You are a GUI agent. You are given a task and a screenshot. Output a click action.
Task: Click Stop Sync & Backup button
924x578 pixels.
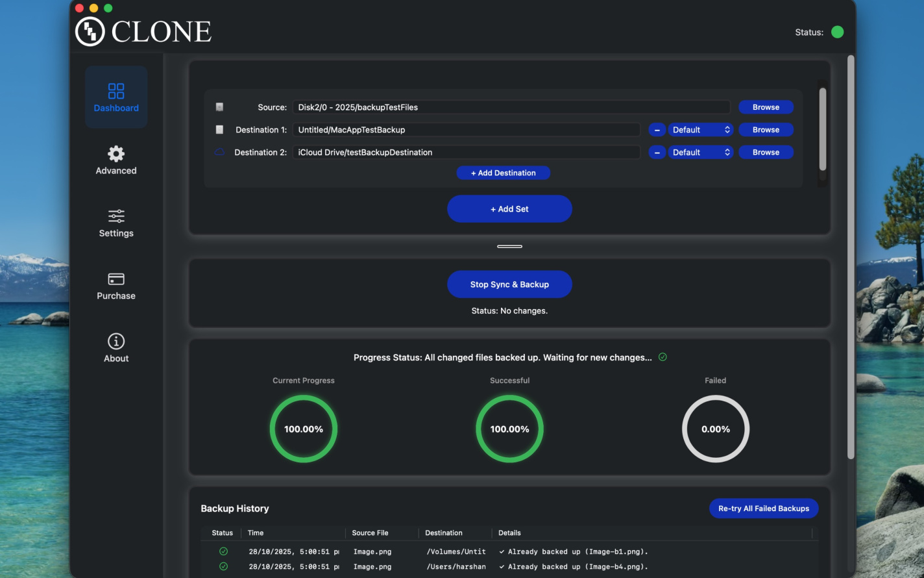[509, 284]
